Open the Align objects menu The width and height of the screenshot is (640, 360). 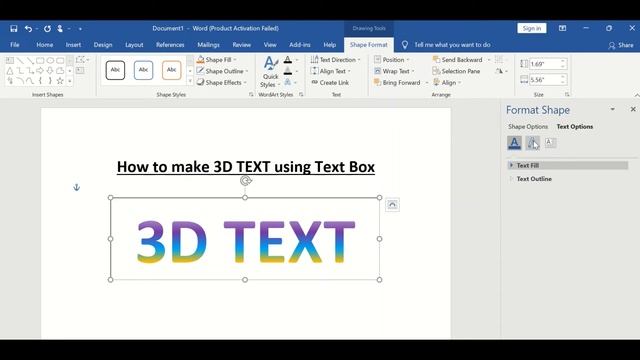(447, 82)
